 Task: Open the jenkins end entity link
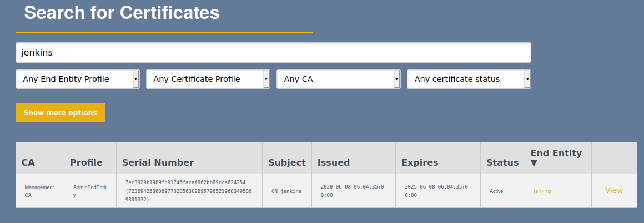[x=542, y=191]
